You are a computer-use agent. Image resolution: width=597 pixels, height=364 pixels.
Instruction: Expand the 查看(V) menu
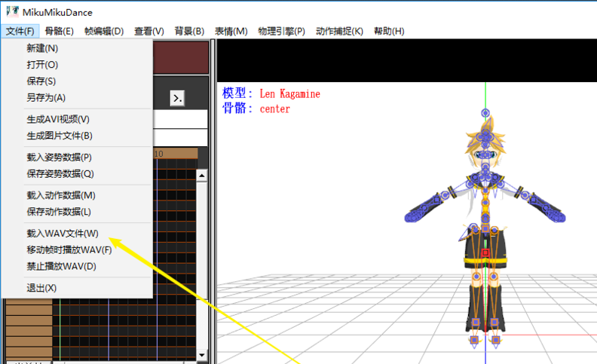point(149,31)
